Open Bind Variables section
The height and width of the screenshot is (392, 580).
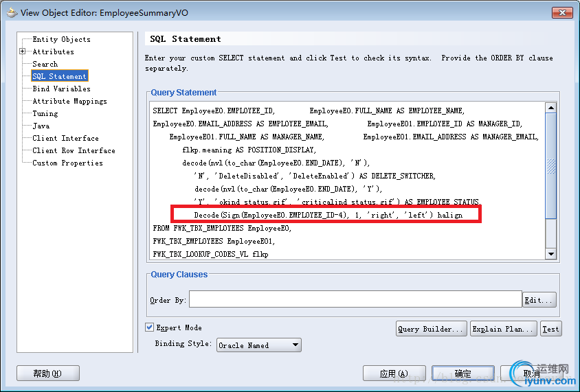point(61,89)
